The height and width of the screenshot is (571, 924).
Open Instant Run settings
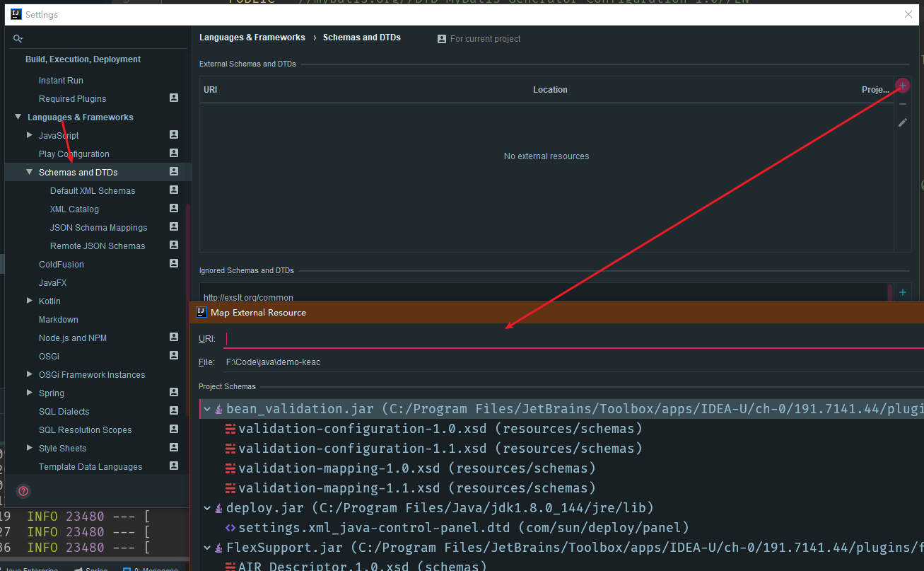[61, 81]
